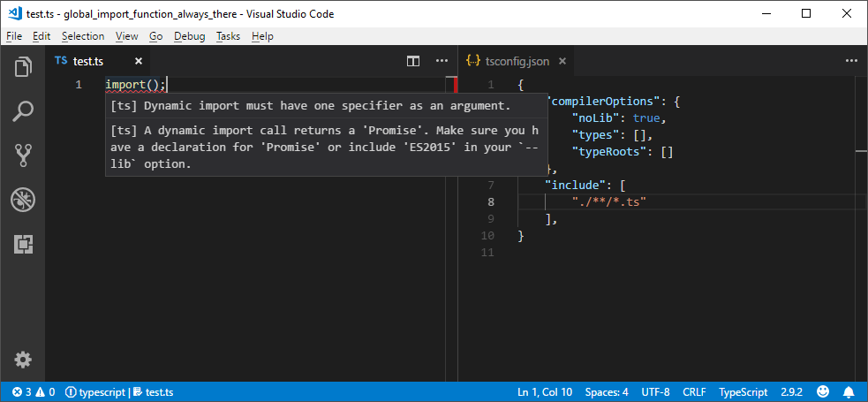The image size is (868, 402).
Task: Change end of line sequence CRLF
Action: (694, 392)
